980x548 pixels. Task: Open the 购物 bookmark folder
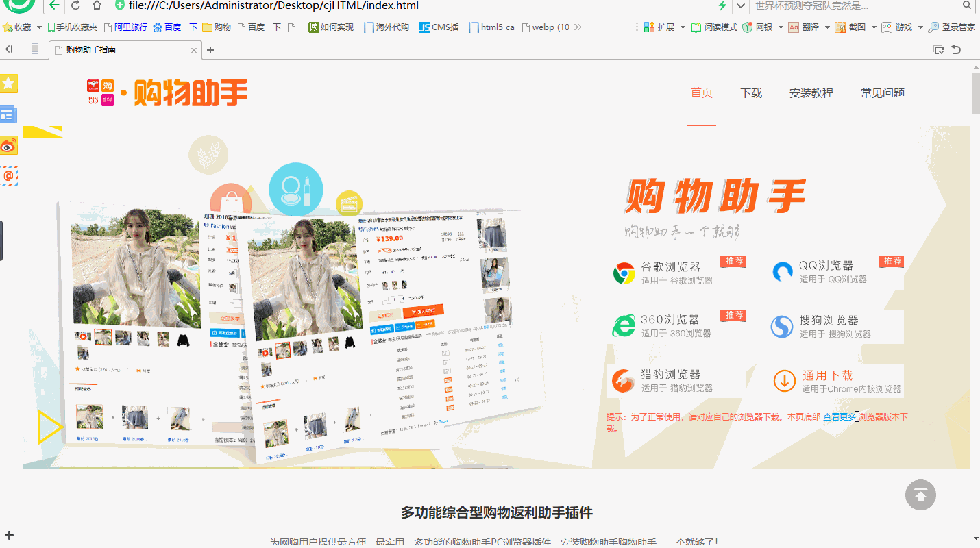[x=217, y=27]
